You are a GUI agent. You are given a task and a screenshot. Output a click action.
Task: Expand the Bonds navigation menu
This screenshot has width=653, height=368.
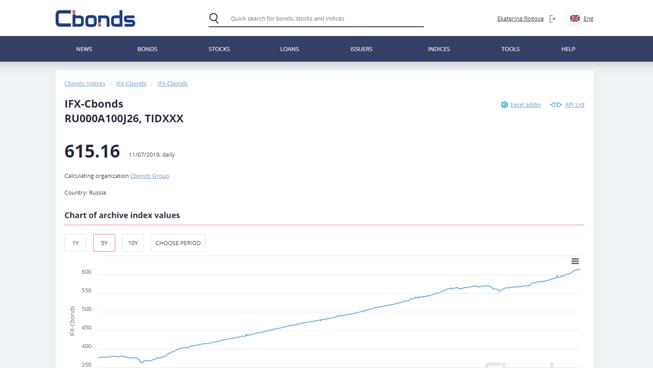[x=147, y=49]
